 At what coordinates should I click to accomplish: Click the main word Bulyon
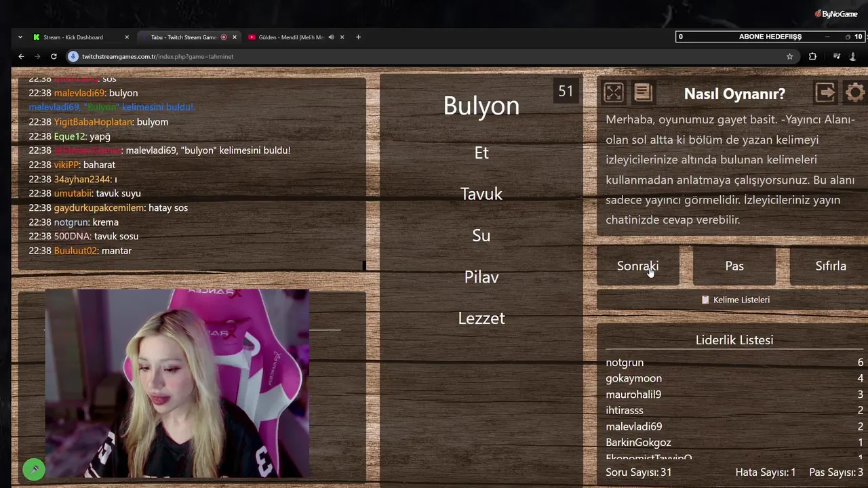[x=481, y=105]
